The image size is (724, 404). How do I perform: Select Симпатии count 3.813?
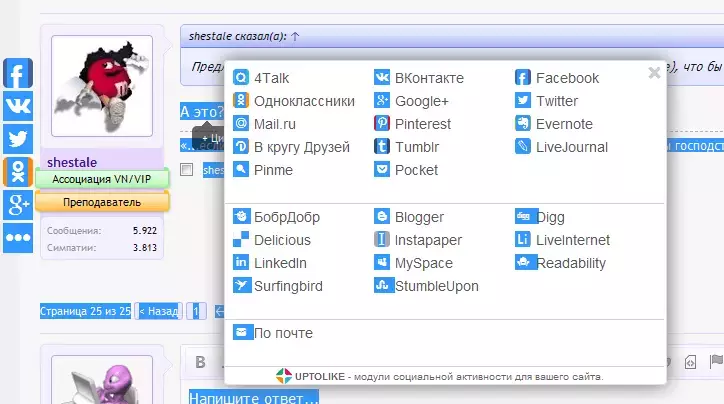click(x=145, y=247)
